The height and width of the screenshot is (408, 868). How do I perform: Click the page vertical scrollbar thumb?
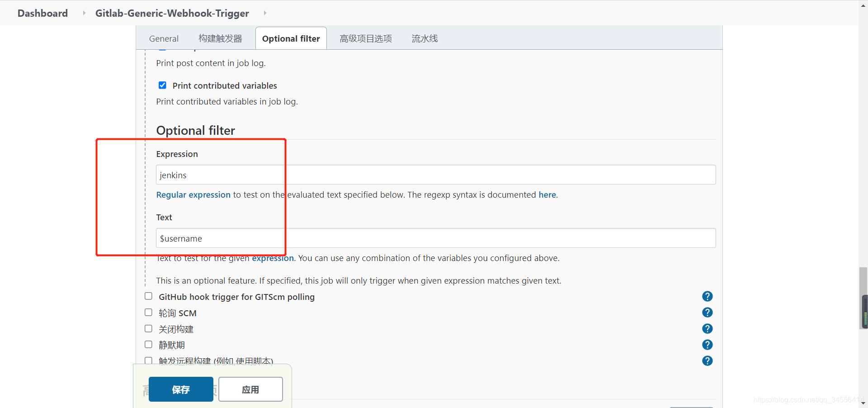click(863, 299)
